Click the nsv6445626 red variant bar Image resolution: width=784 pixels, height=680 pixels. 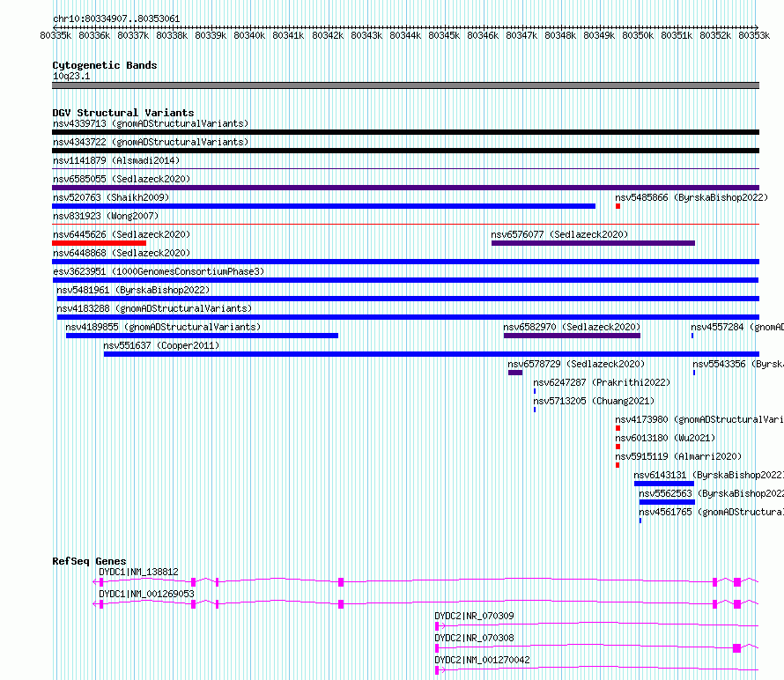coord(99,243)
